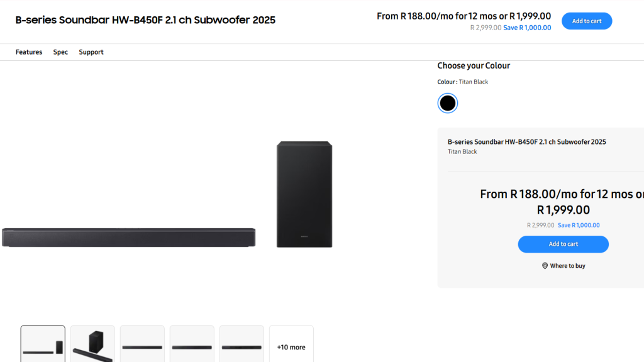Click Add to cart in the price panel
The width and height of the screenshot is (644, 362).
(x=563, y=244)
